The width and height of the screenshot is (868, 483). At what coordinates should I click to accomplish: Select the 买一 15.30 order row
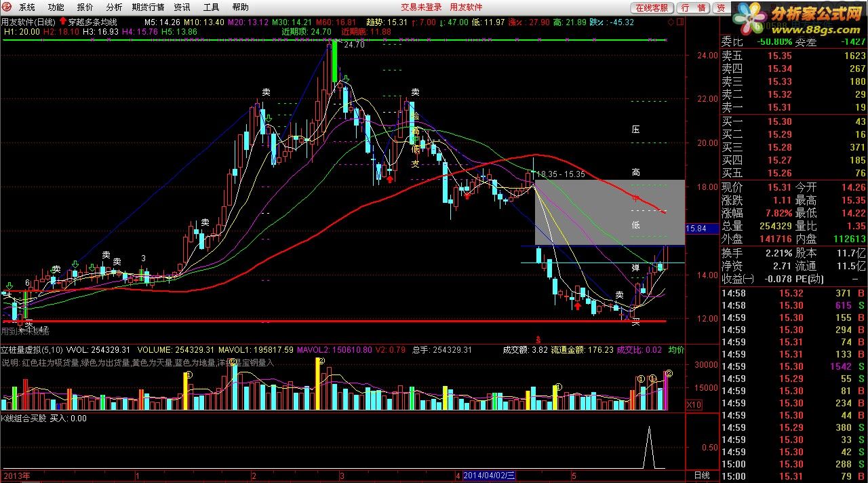click(793, 121)
